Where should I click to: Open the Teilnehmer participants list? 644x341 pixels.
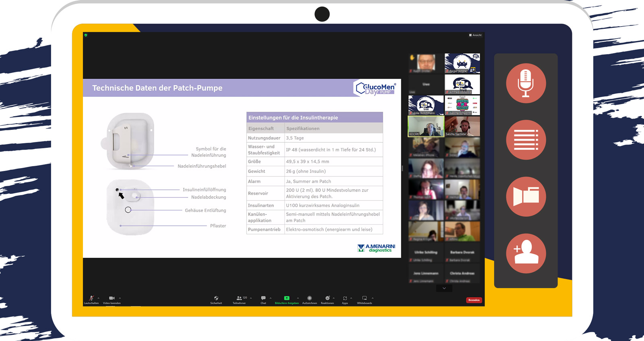(239, 300)
